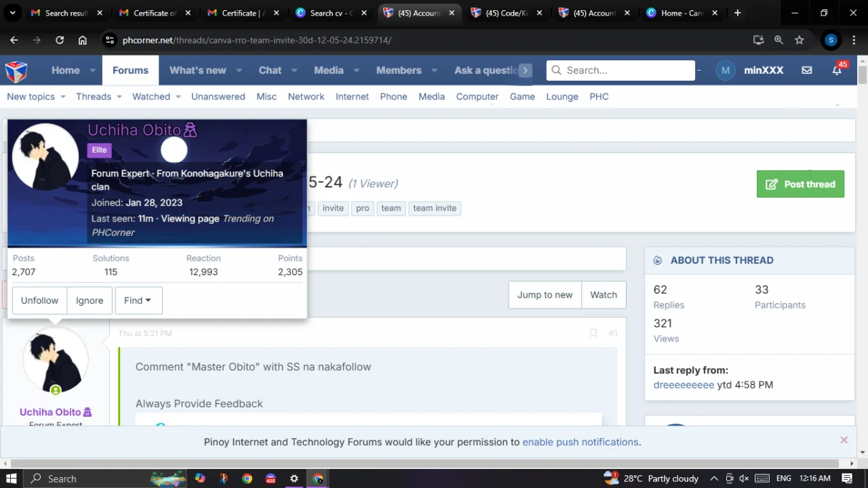Open the tab search dropdown arrow

point(13,13)
